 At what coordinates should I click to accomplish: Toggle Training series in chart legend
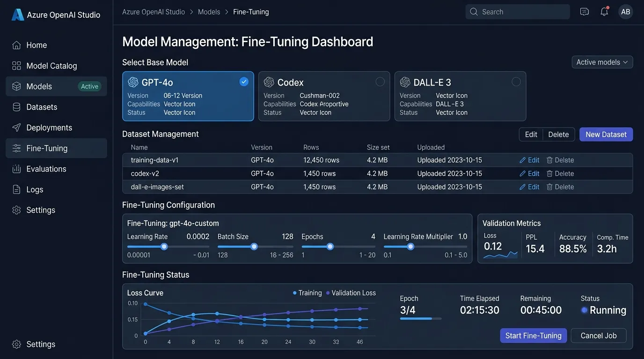pos(307,293)
